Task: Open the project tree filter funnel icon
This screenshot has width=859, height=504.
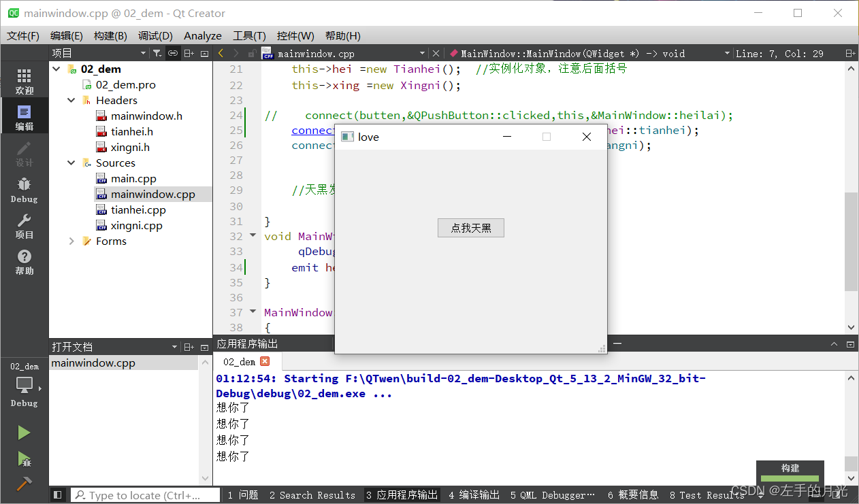Action: point(157,53)
